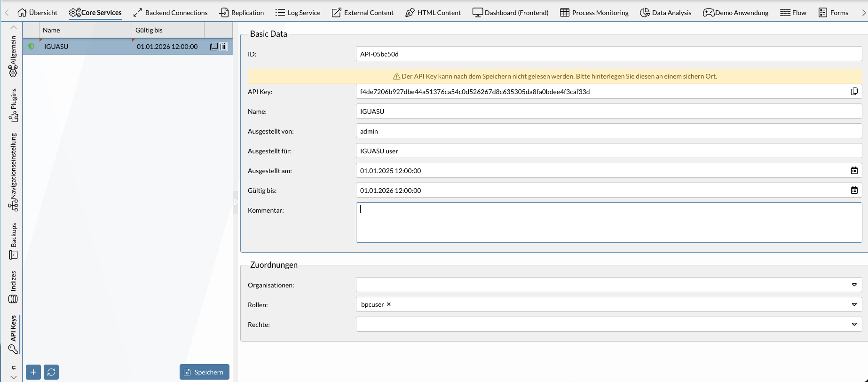
Task: Remove the bpcuser role tag
Action: point(389,304)
